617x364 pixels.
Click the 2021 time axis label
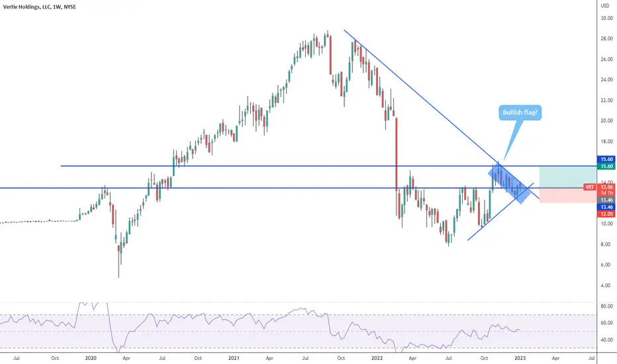(234, 358)
